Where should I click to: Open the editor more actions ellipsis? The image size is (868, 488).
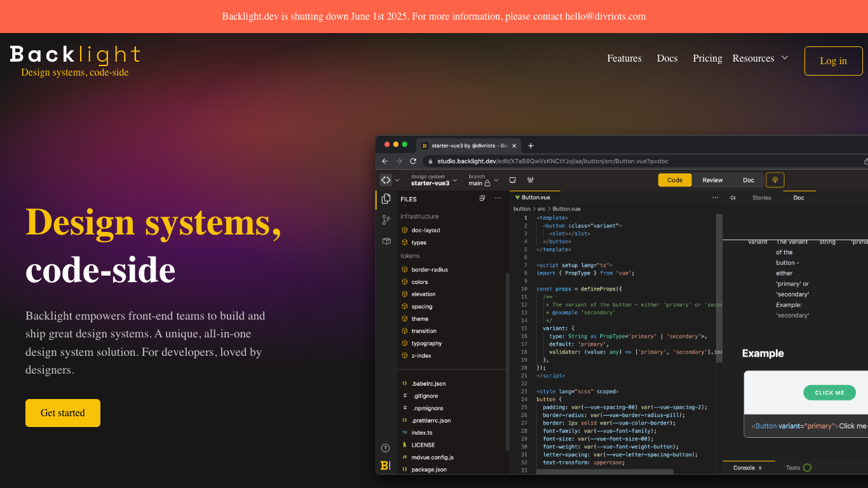715,198
